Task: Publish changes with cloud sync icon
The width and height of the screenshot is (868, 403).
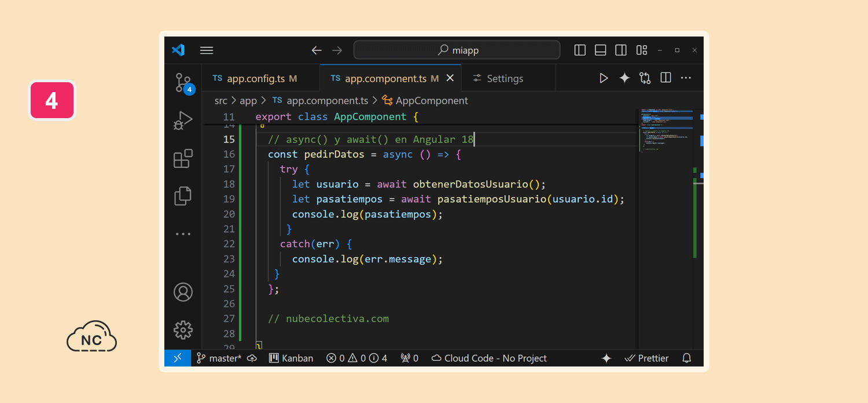Action: (252, 358)
